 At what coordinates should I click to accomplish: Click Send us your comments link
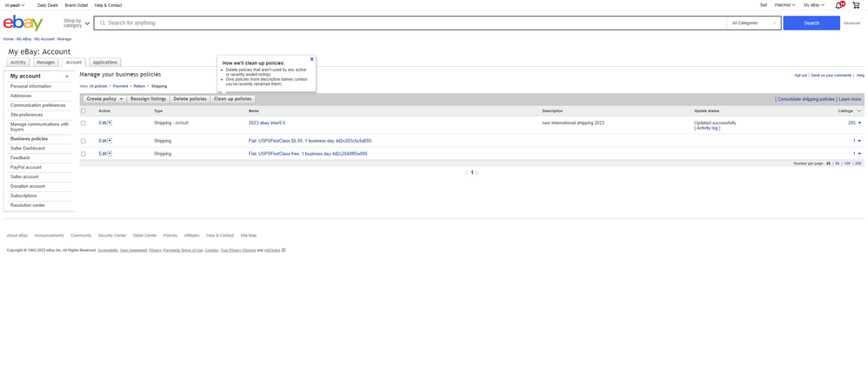click(831, 76)
